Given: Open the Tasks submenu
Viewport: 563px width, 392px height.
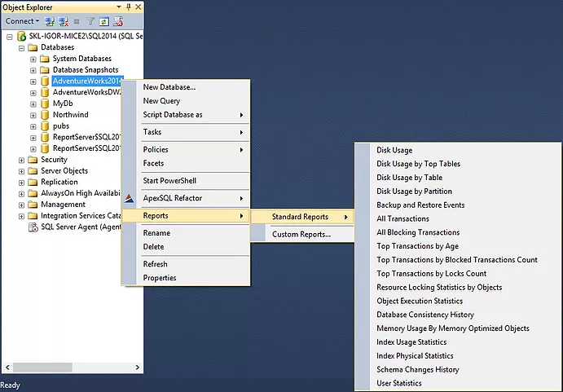Looking at the screenshot, I should tap(186, 132).
